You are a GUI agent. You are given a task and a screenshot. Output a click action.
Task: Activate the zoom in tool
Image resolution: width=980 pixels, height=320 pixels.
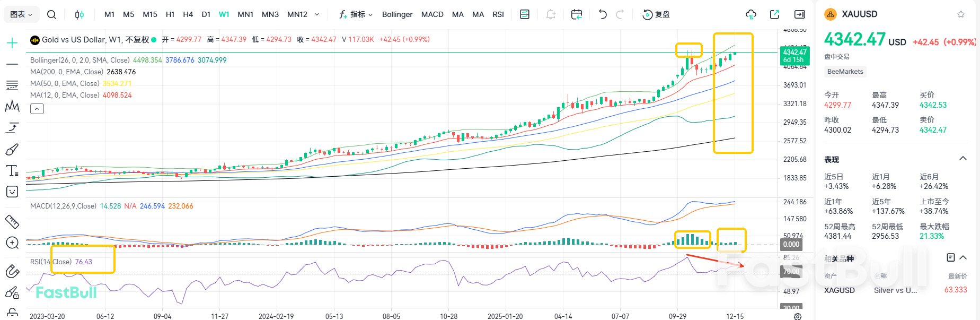click(x=12, y=243)
